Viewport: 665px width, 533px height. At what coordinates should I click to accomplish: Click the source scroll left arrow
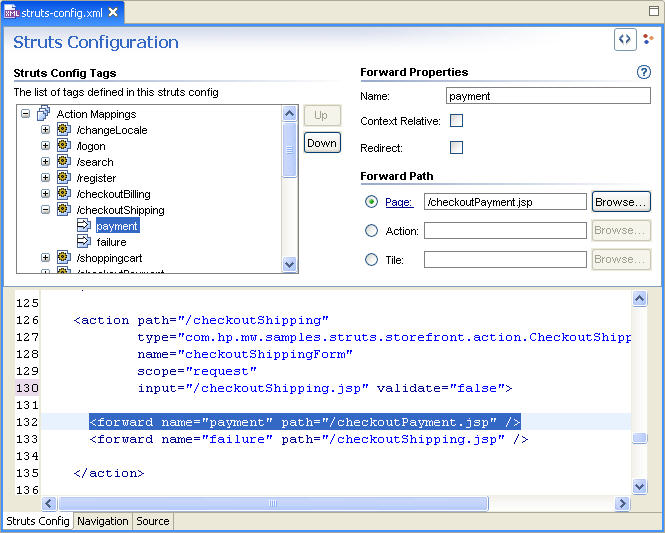[49, 503]
